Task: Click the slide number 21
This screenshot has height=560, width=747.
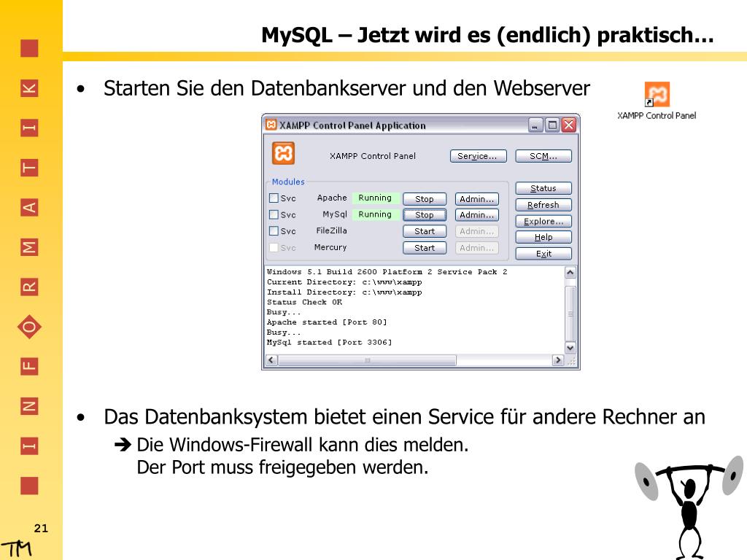Action: [x=41, y=528]
